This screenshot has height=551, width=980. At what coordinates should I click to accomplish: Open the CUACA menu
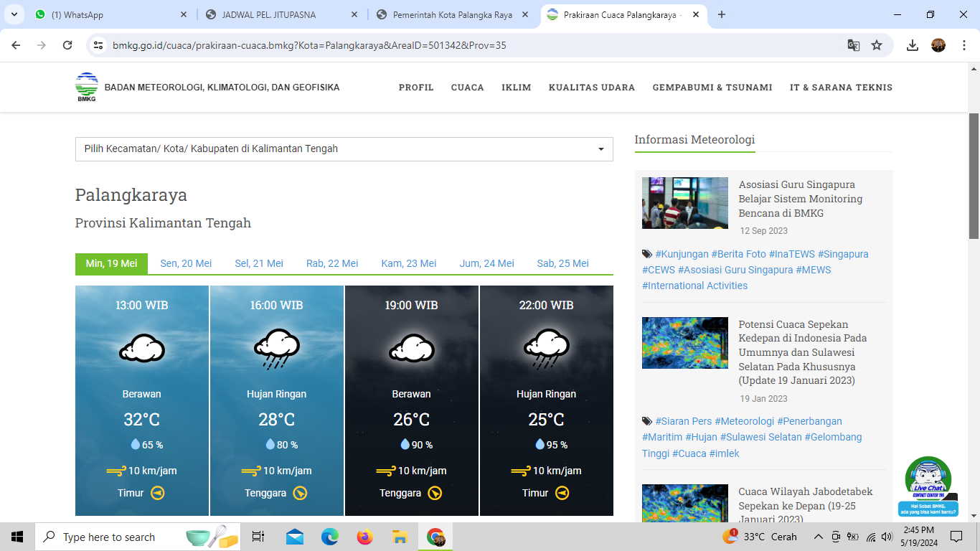coord(468,88)
